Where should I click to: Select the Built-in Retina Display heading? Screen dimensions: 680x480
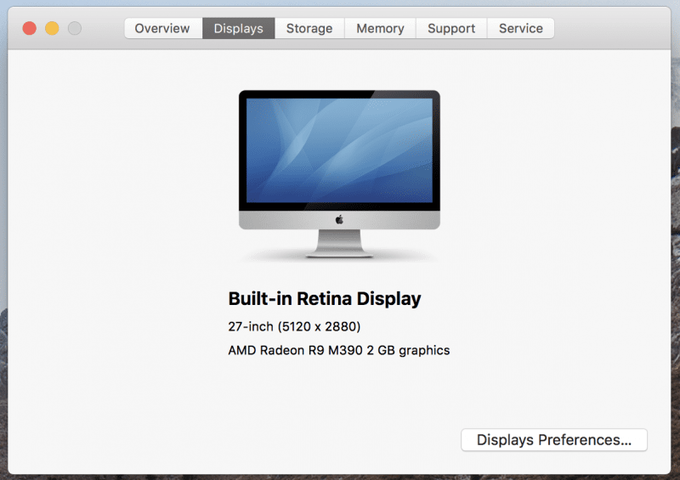[324, 299]
